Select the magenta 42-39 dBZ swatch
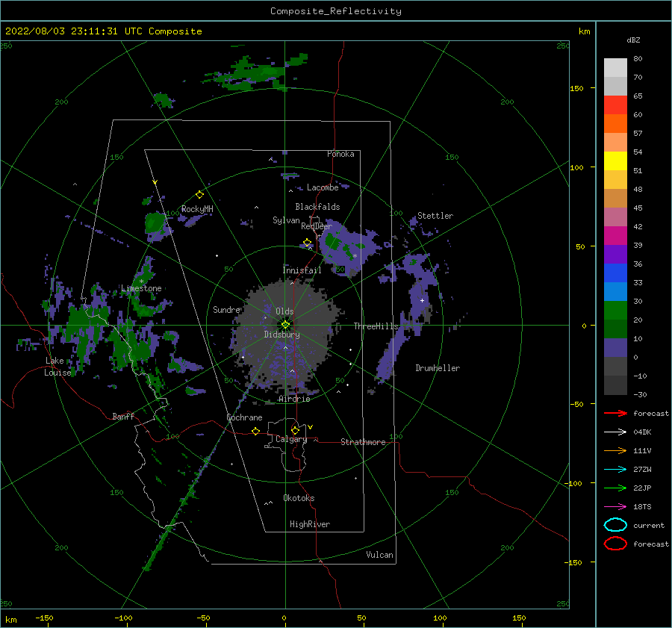Image resolution: width=672 pixels, height=628 pixels. pyautogui.click(x=615, y=235)
